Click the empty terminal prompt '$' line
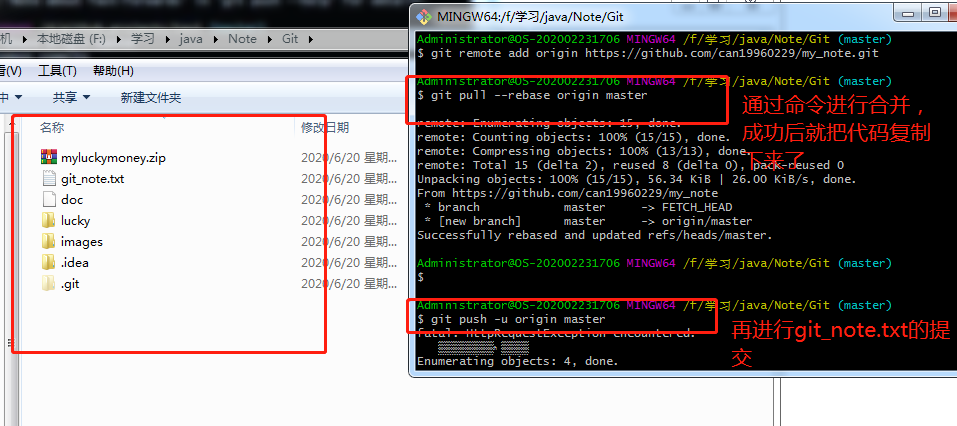 coord(421,277)
